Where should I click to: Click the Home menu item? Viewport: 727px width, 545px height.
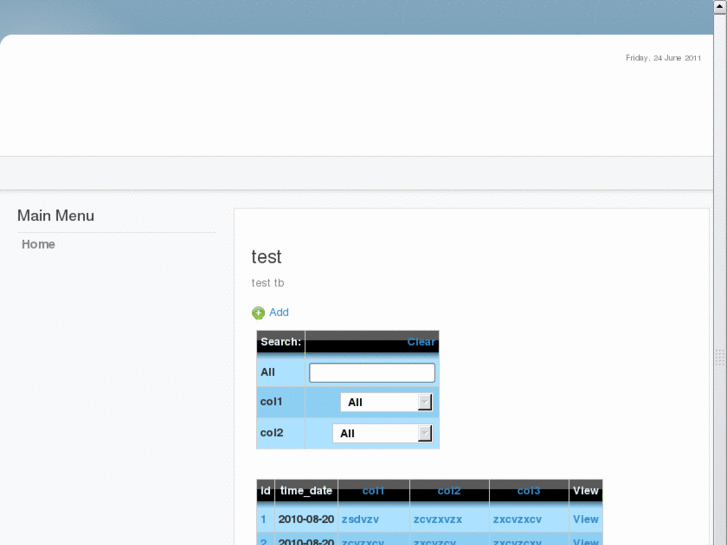pyautogui.click(x=38, y=244)
